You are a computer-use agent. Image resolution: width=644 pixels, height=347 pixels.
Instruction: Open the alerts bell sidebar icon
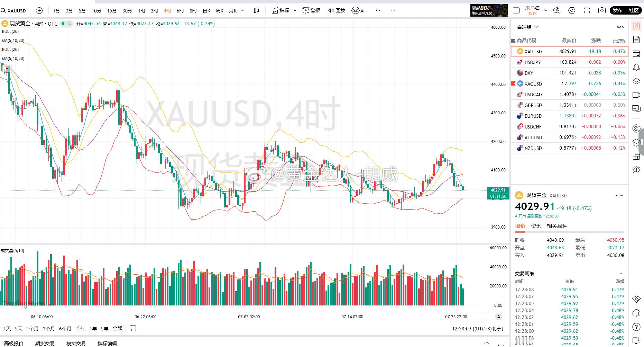[636, 67]
